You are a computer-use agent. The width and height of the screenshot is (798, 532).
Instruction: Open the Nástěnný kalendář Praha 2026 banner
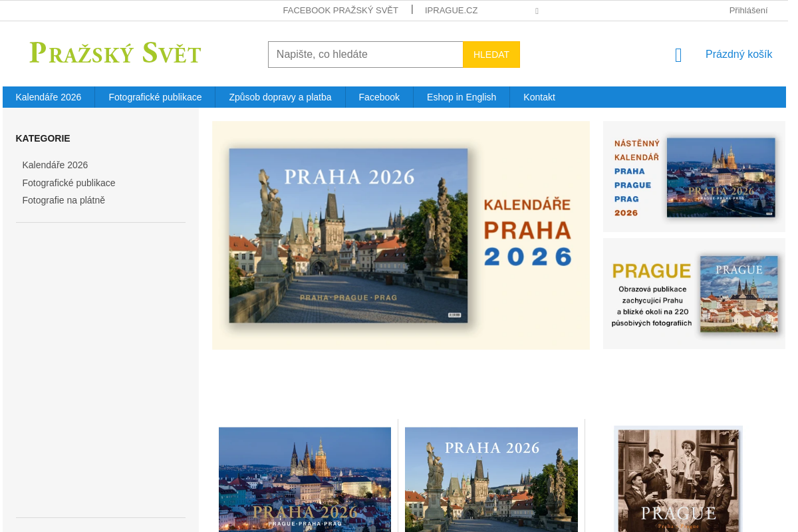click(x=694, y=177)
